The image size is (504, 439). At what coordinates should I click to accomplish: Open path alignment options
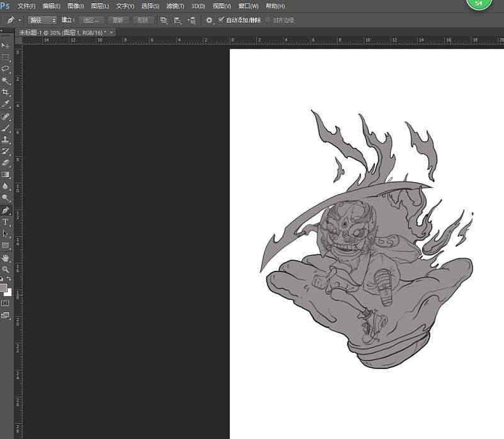pos(178,20)
